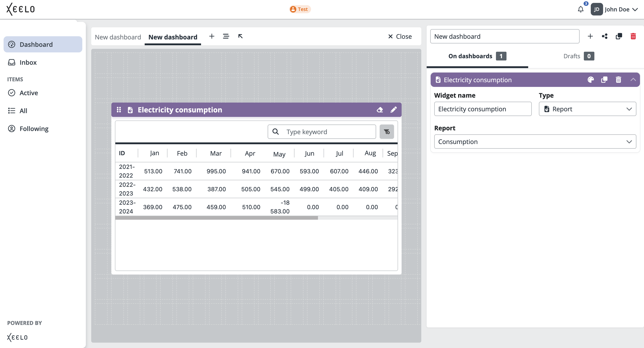The height and width of the screenshot is (348, 644).
Task: Click the notification bell icon
Action: tap(580, 10)
